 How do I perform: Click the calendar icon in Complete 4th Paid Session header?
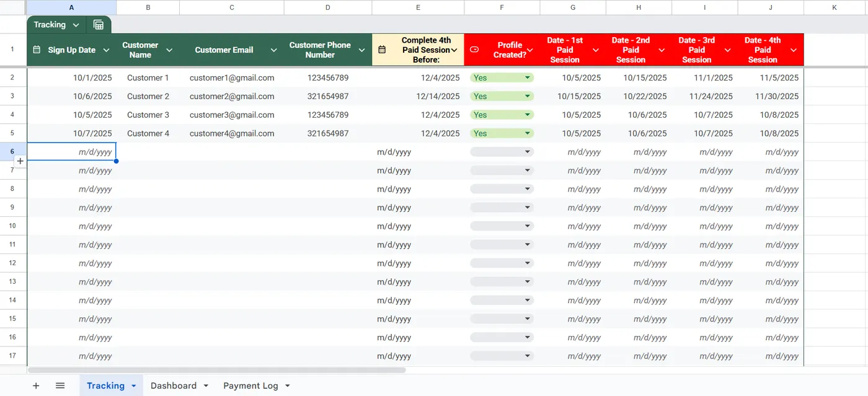click(x=382, y=50)
